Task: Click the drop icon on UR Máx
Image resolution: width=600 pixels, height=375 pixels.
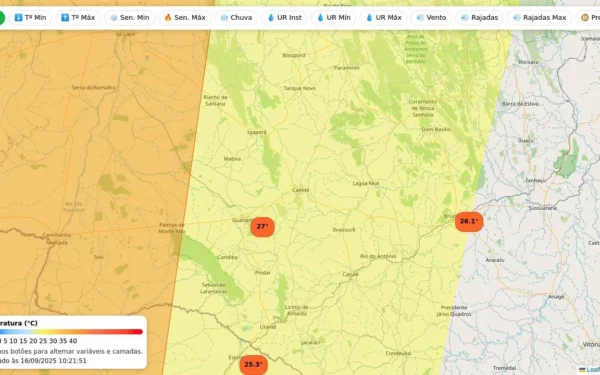Action: (x=369, y=18)
